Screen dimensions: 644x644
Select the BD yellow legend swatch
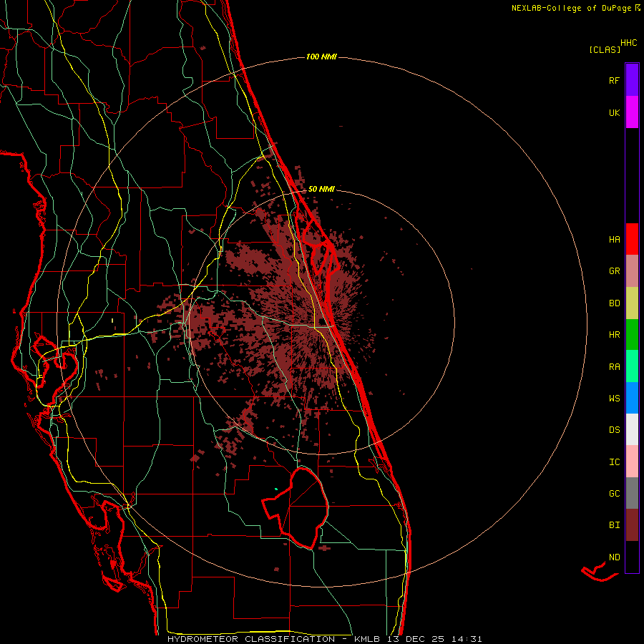tap(632, 303)
